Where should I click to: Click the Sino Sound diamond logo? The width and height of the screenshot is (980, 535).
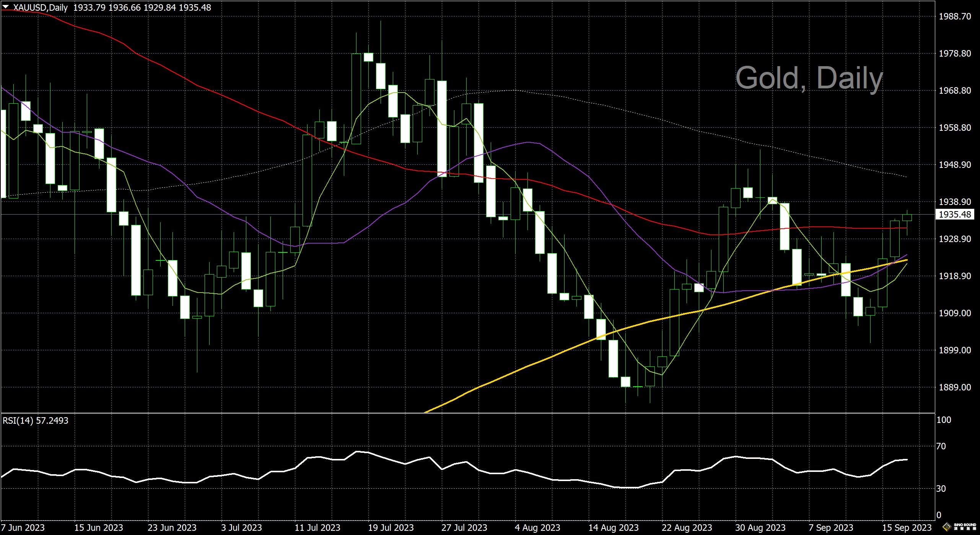pyautogui.click(x=946, y=527)
